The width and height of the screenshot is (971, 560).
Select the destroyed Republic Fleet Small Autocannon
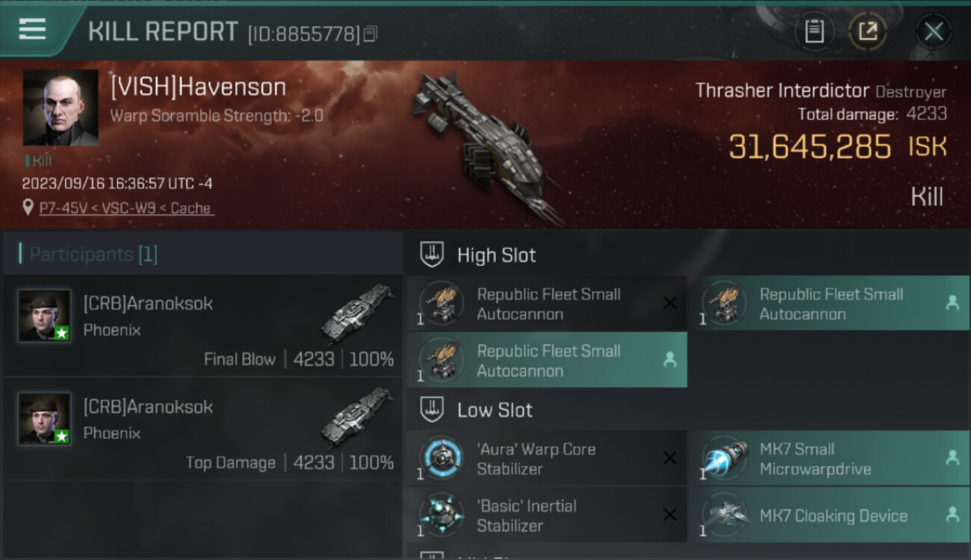pyautogui.click(x=547, y=303)
